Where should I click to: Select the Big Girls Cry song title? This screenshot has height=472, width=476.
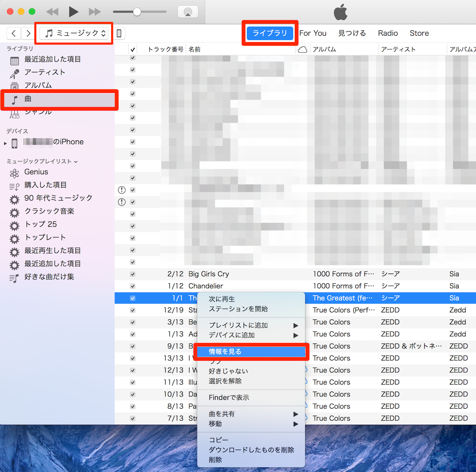tap(209, 274)
